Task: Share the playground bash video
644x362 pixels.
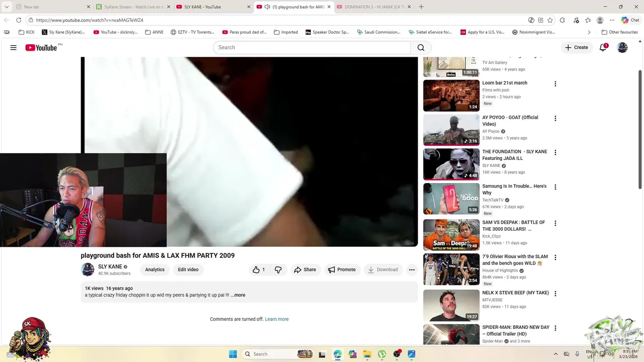Action: (305, 269)
